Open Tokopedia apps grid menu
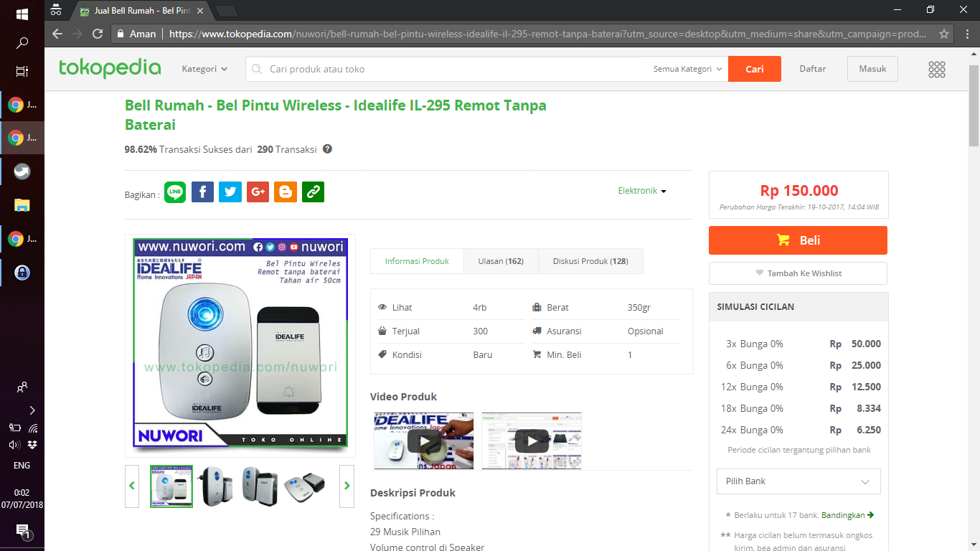This screenshot has height=551, width=980. tap(936, 69)
